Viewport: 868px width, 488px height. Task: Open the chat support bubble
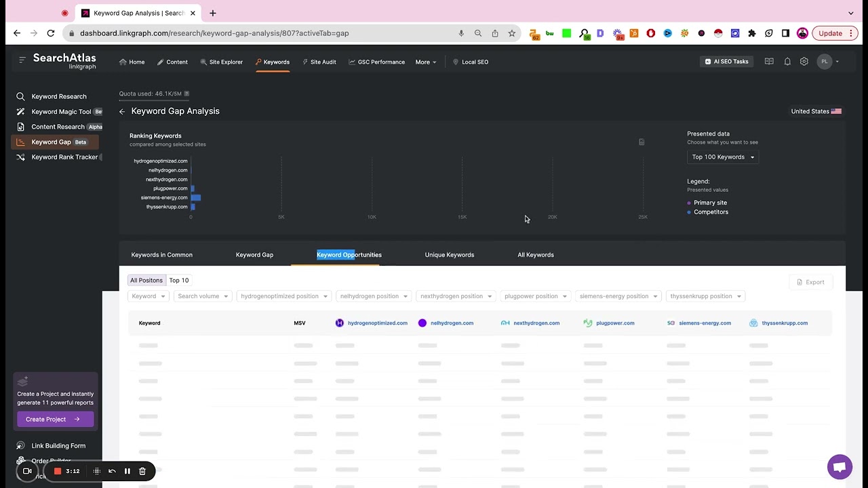click(x=840, y=467)
